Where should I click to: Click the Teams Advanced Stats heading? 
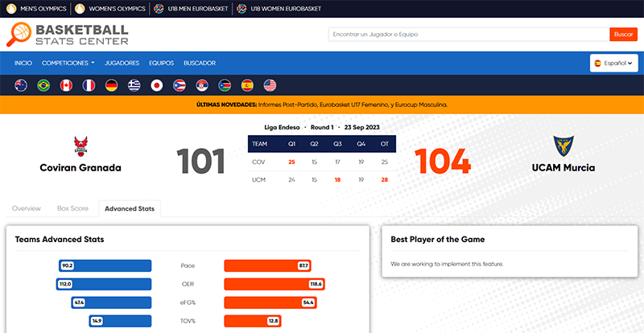[x=60, y=240]
